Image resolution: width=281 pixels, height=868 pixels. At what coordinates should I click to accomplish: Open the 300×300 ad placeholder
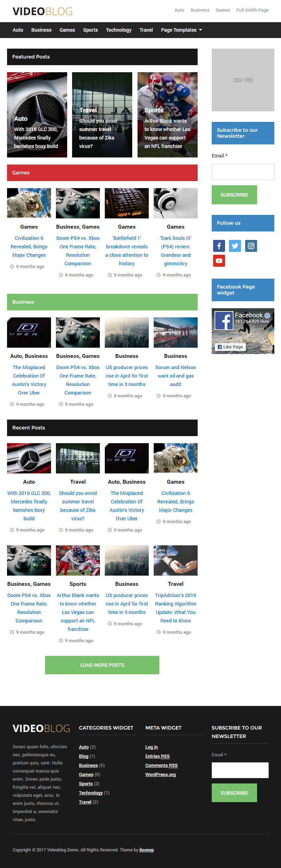click(243, 80)
